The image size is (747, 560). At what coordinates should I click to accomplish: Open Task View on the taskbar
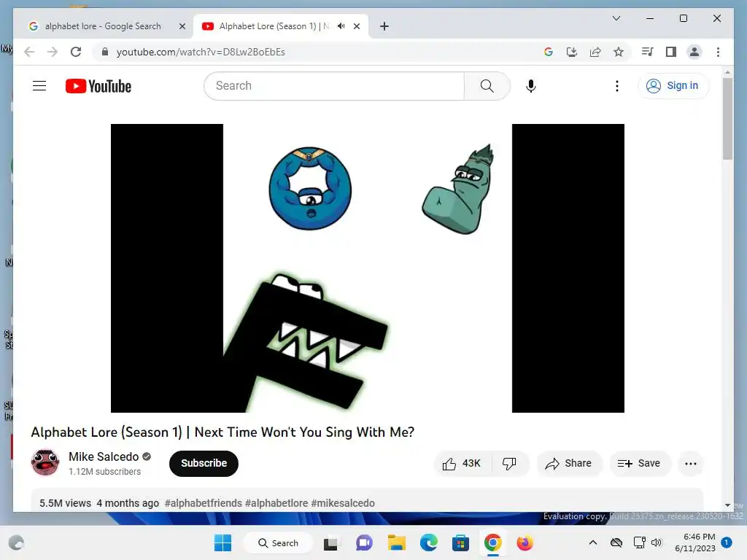330,542
